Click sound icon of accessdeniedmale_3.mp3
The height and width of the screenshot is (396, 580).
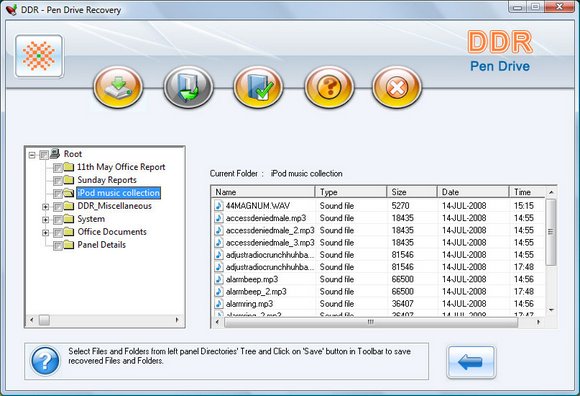219,243
